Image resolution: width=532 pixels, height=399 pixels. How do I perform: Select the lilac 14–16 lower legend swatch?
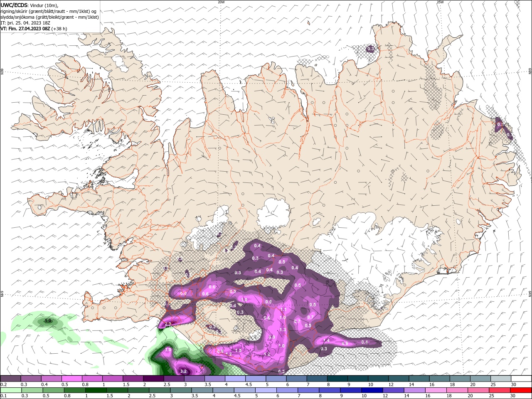pyautogui.click(x=414, y=390)
